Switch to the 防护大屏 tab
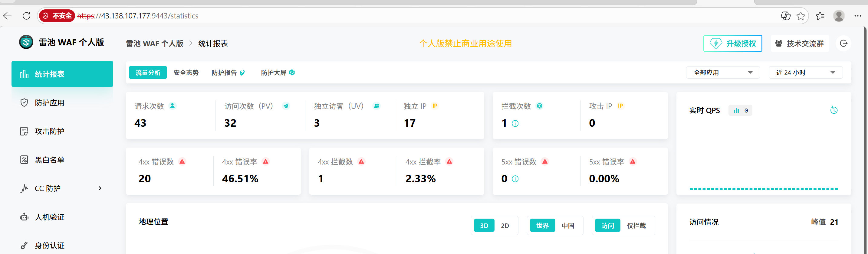The height and width of the screenshot is (254, 868). pyautogui.click(x=278, y=73)
